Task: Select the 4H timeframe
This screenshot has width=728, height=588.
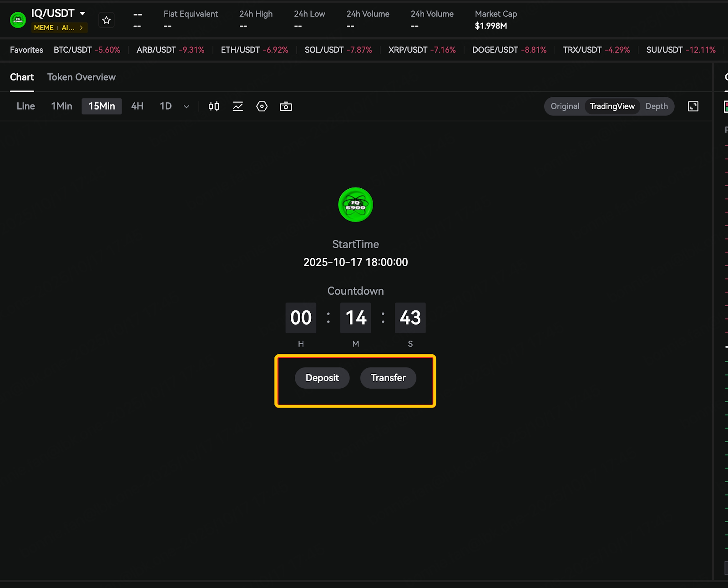Action: pos(137,106)
